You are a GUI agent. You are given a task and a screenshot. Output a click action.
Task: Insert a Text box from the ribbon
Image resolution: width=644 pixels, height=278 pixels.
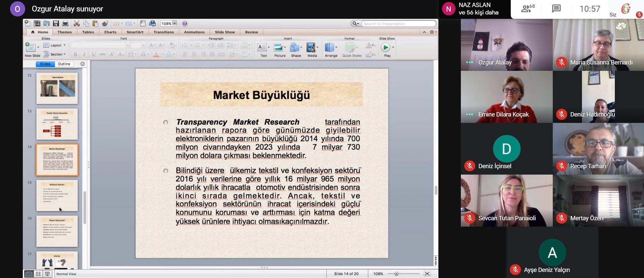point(264,50)
